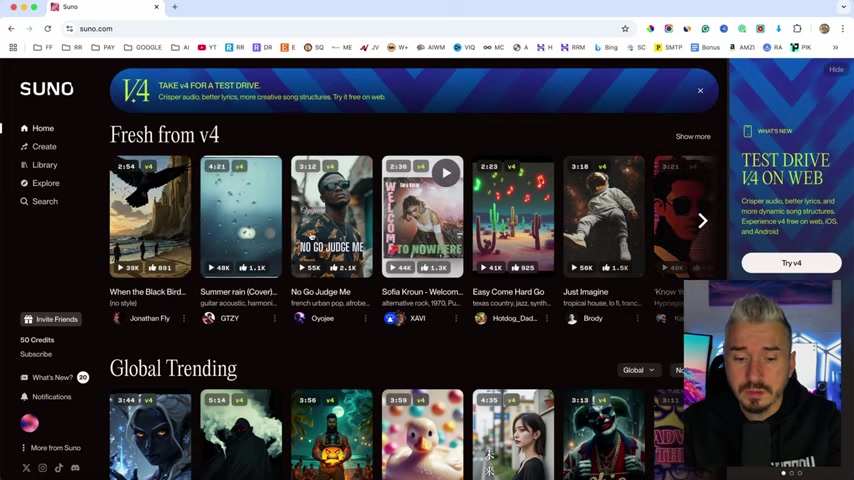Open the RR bookmarks folder
This screenshot has width=854, height=480.
[x=72, y=48]
